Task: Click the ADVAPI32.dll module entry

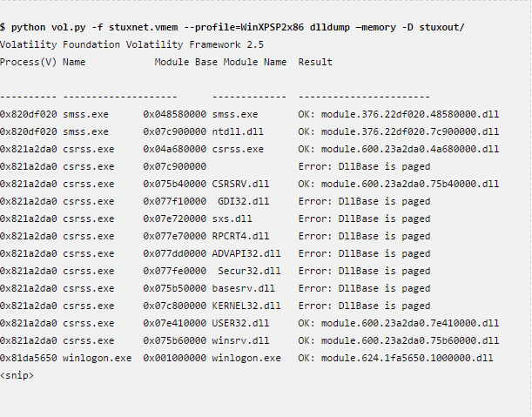Action: pyautogui.click(x=246, y=253)
